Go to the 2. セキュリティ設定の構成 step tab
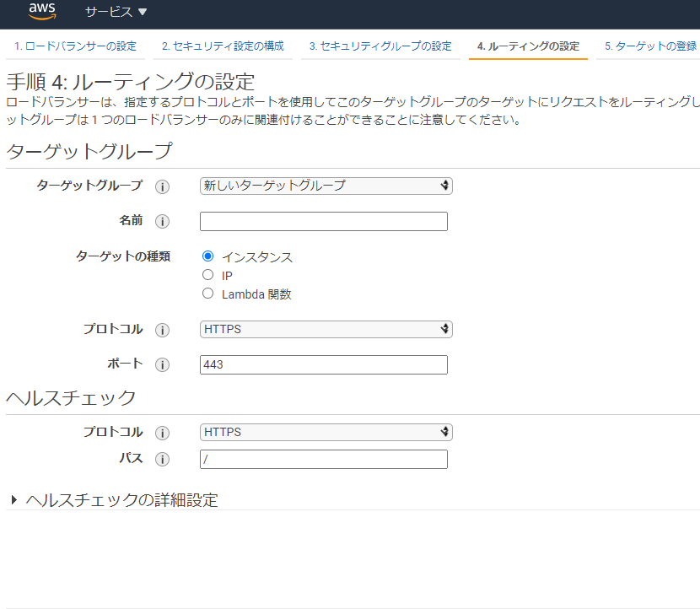Viewport: 700px width, 609px height. [223, 46]
